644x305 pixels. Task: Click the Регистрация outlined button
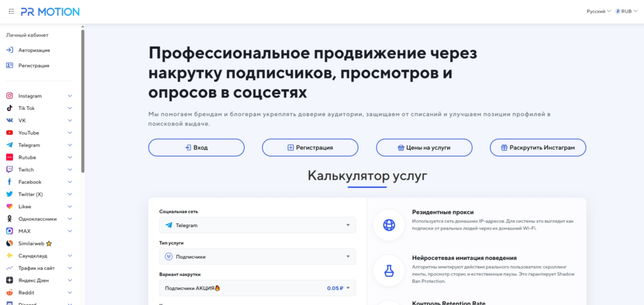[x=310, y=148]
